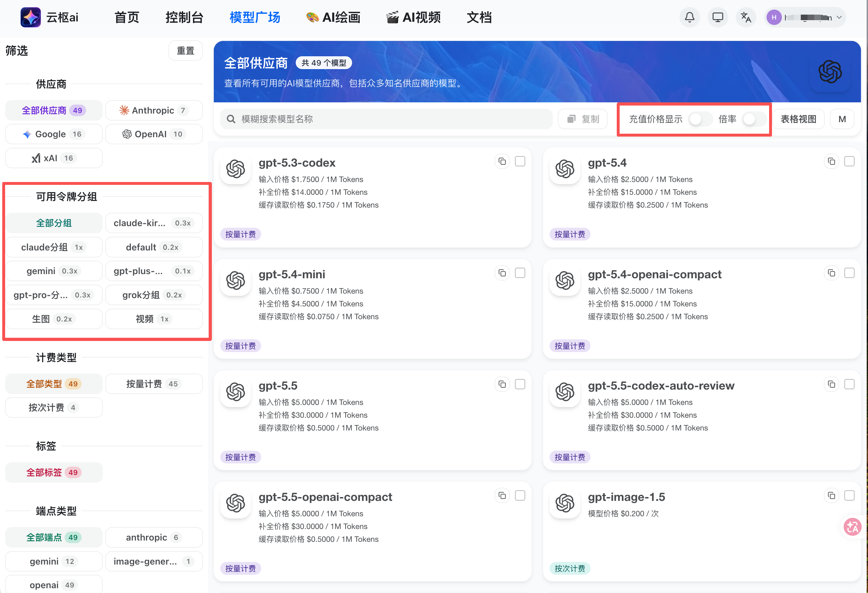Click the magnifier icon in search box

coord(231,119)
